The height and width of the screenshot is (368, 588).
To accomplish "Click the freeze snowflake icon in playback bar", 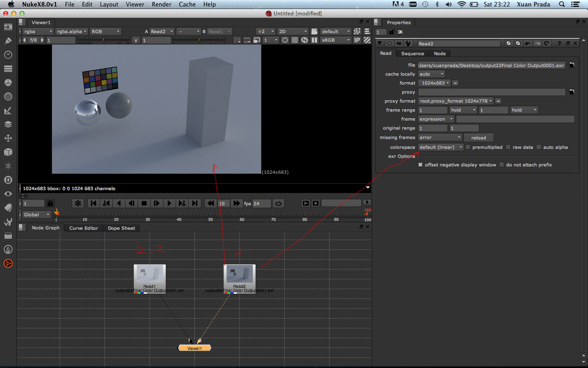I will click(x=78, y=203).
